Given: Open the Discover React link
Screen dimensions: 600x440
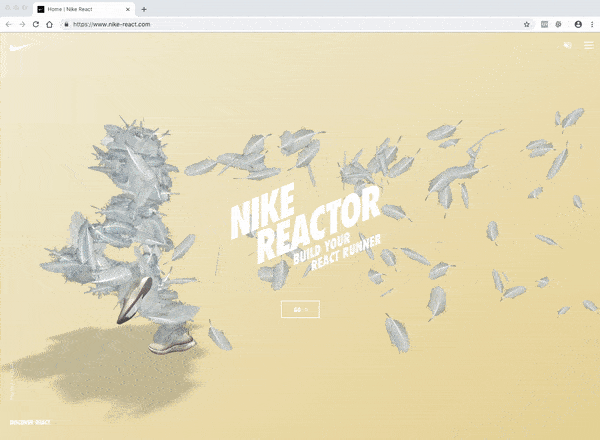Looking at the screenshot, I should pyautogui.click(x=30, y=422).
